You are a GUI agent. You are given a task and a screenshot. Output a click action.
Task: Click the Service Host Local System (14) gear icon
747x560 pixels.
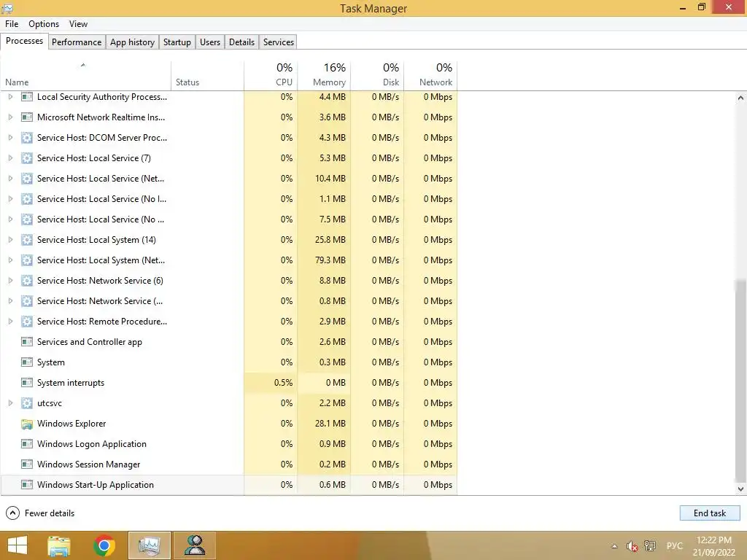[27, 240]
